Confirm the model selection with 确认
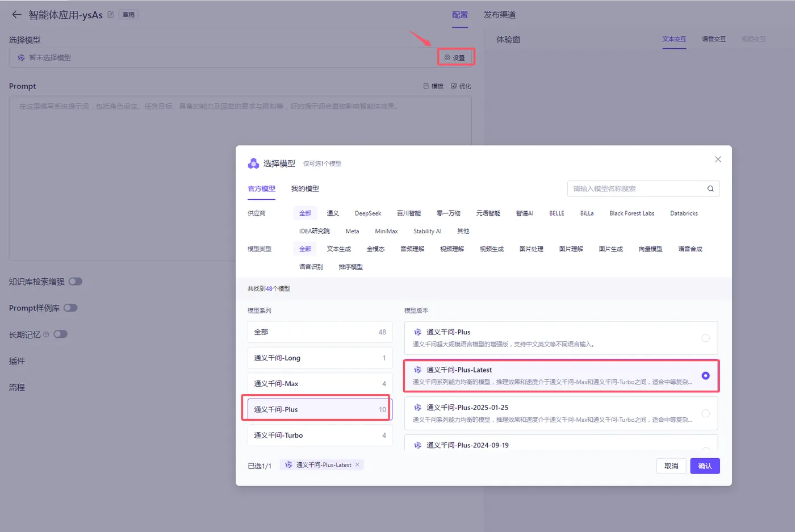795x532 pixels. coord(705,466)
